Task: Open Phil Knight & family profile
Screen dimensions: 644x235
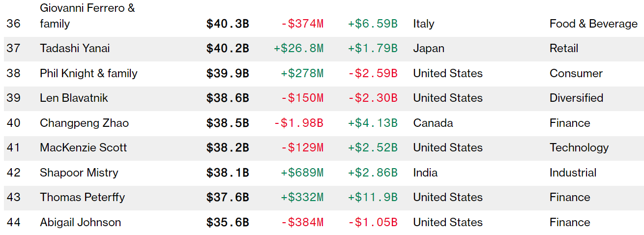Action: click(x=88, y=73)
